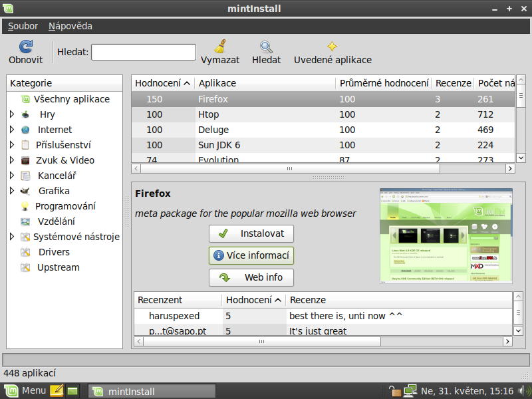The image size is (532, 399).
Task: Click the Firefox screenshot thumbnail
Action: 446,236
